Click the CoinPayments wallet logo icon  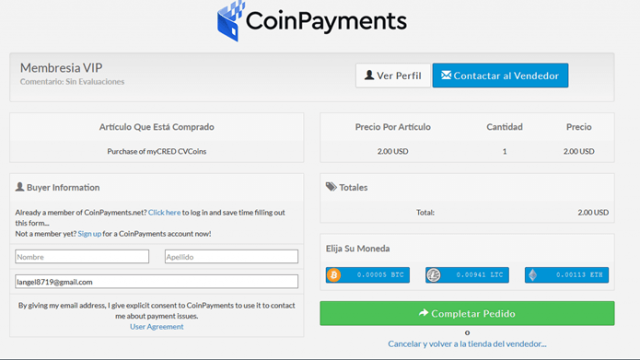click(230, 21)
